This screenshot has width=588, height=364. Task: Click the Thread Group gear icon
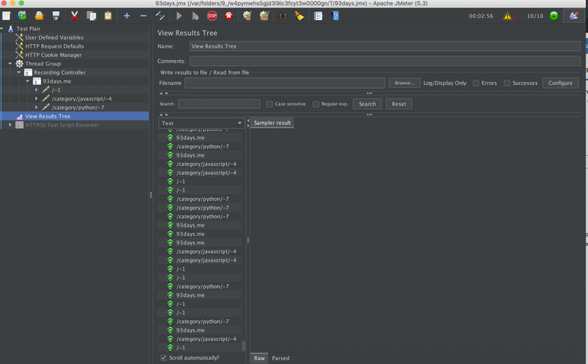tap(20, 64)
